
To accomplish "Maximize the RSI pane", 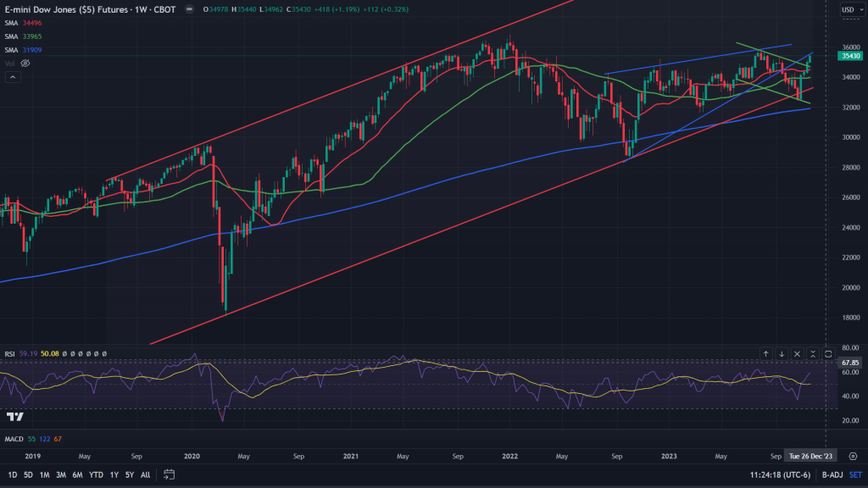I will coord(828,353).
